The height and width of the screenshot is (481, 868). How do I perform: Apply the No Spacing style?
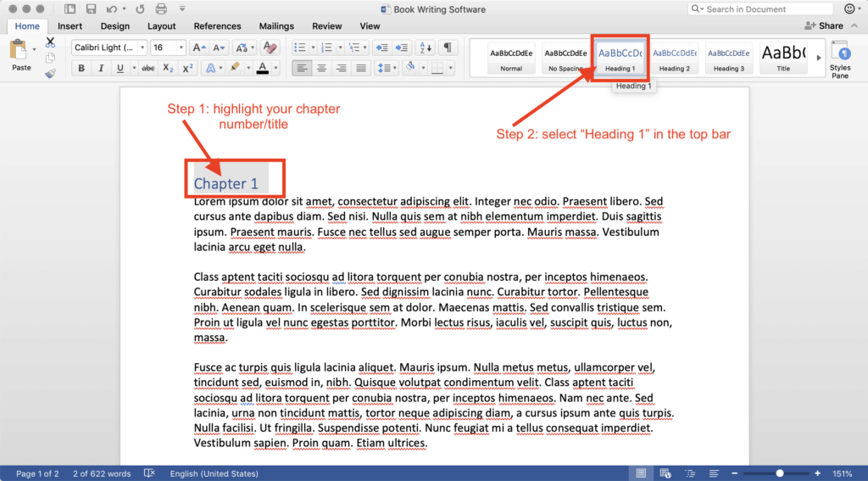[565, 59]
